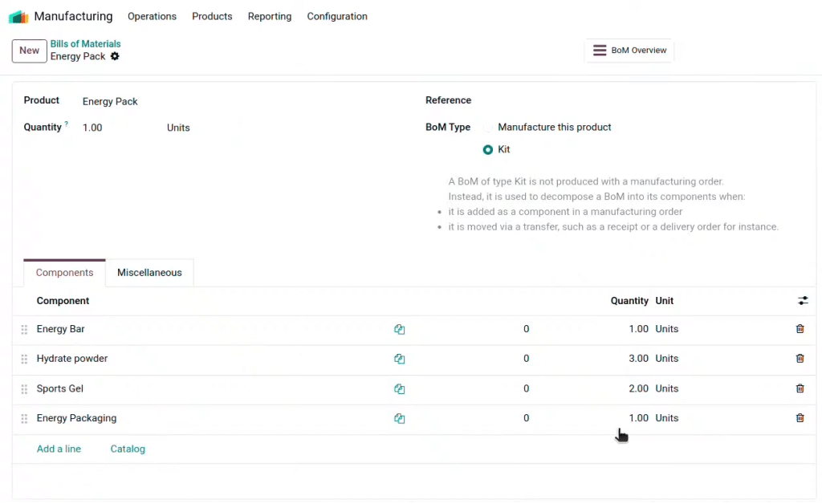Screen dimensions: 822x504
Task: Copy the Energy Bar component line
Action: 399,329
